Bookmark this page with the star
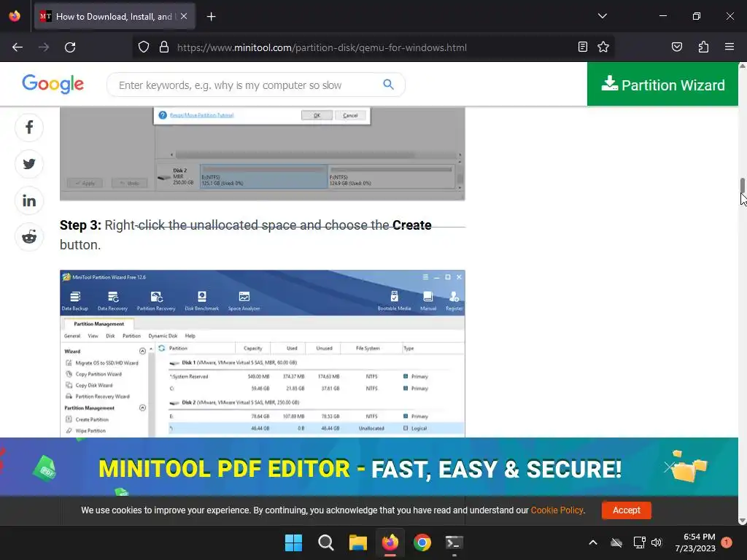Screen dimensions: 747x560 603,47
